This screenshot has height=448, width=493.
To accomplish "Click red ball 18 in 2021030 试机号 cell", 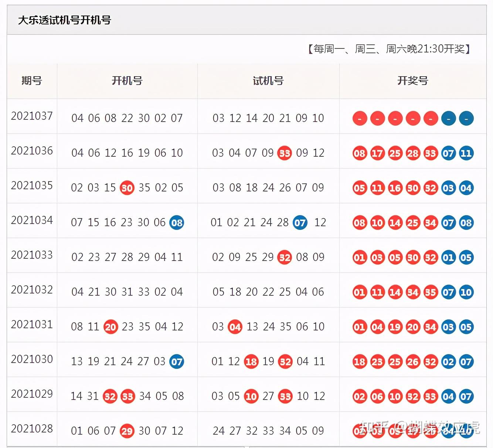I will click(x=251, y=362).
